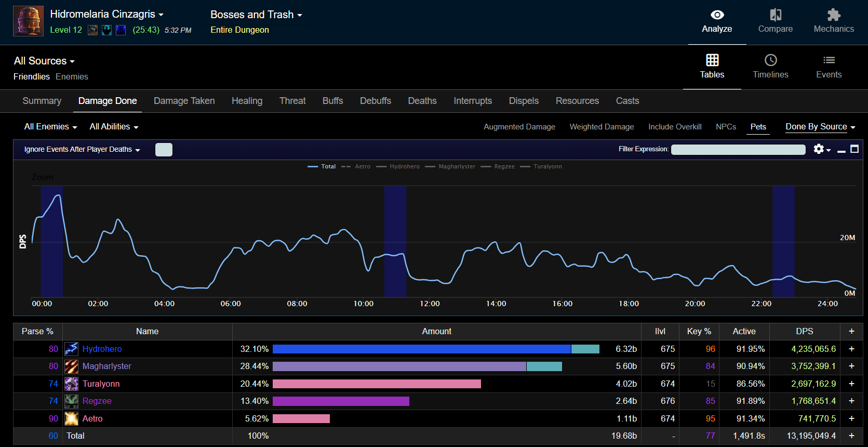Select the Casts tab
The image size is (868, 447).
coord(627,101)
